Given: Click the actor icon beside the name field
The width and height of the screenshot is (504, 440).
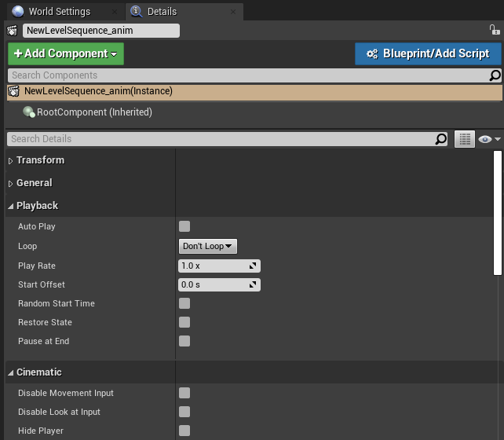Looking at the screenshot, I should pyautogui.click(x=13, y=31).
